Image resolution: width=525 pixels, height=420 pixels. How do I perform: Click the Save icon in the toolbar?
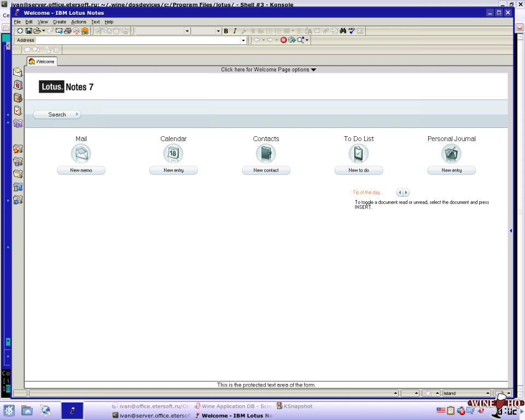(28, 31)
